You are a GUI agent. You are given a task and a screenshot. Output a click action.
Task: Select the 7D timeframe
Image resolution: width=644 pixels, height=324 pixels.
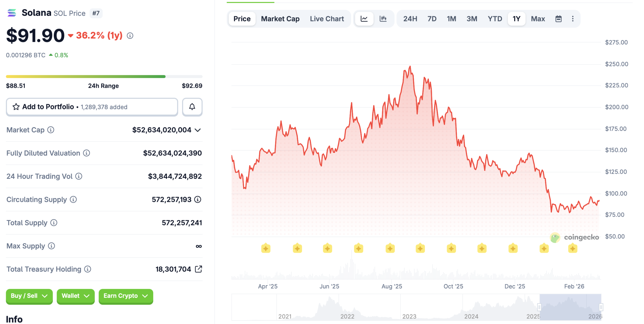[431, 19]
